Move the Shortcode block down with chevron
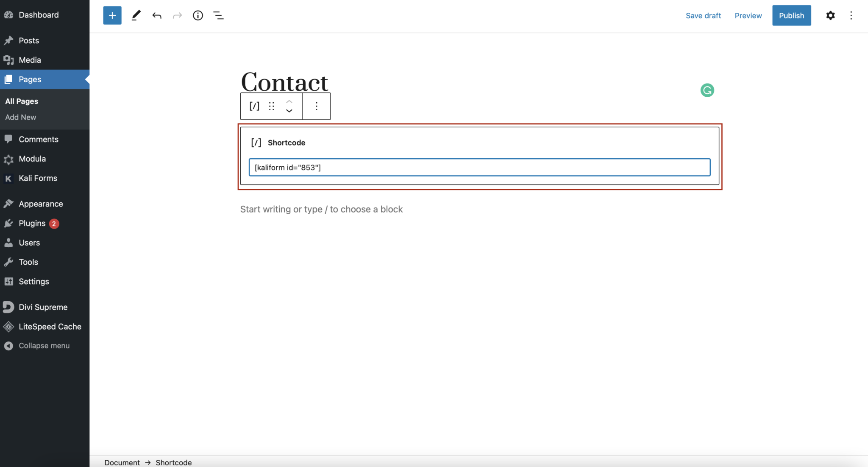868x467 pixels. point(289,112)
